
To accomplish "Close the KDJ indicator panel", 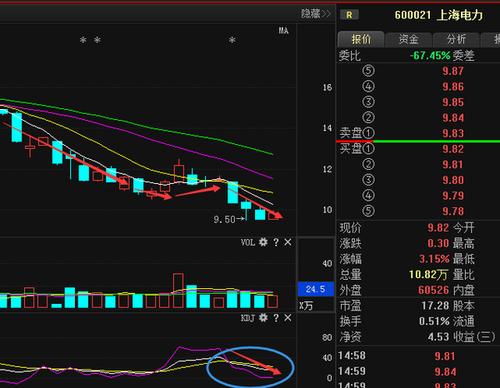I will [x=288, y=318].
